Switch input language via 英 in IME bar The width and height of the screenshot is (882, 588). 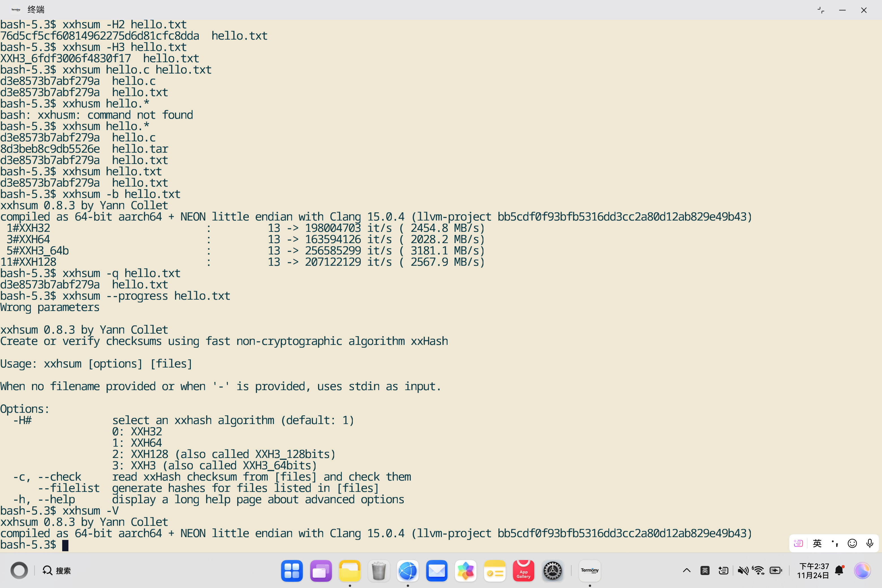pos(817,543)
